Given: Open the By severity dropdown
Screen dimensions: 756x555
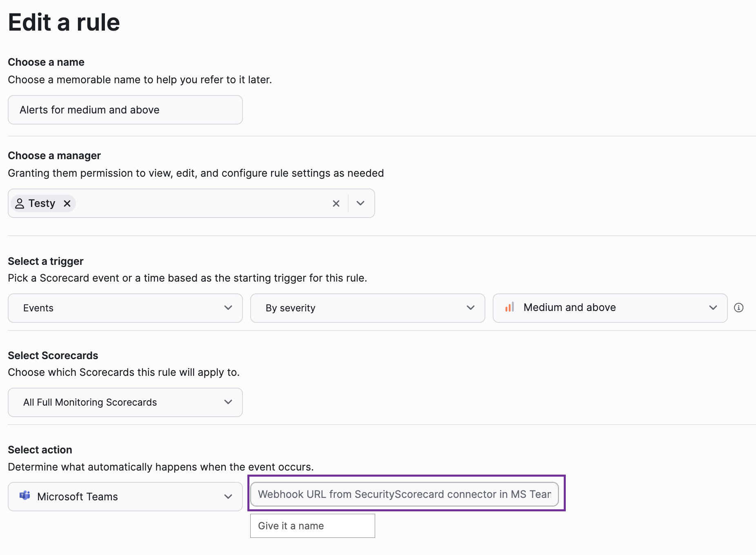Looking at the screenshot, I should pyautogui.click(x=367, y=308).
